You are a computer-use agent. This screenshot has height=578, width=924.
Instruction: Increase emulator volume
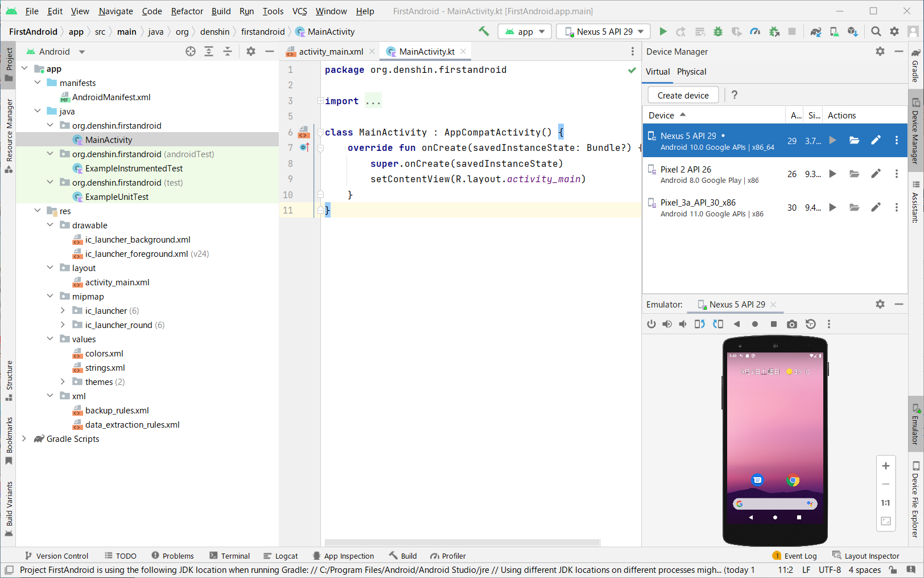[x=667, y=324]
